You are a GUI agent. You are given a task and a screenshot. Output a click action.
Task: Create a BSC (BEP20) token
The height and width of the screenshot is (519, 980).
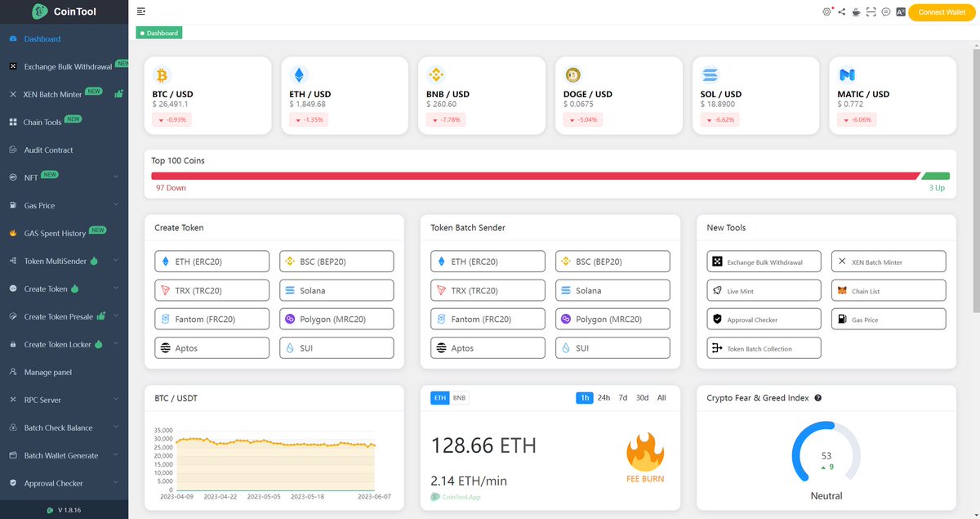[x=336, y=262]
